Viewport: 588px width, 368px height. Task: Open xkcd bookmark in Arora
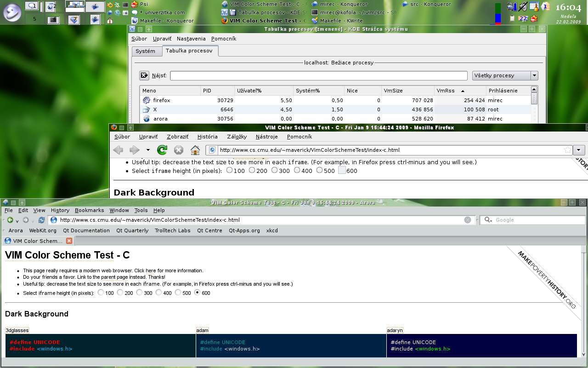tap(272, 230)
